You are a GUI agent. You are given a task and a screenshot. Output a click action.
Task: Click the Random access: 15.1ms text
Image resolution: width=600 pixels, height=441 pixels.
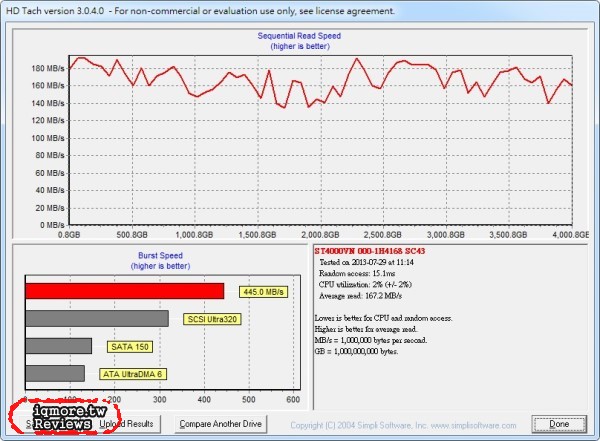pyautogui.click(x=357, y=273)
